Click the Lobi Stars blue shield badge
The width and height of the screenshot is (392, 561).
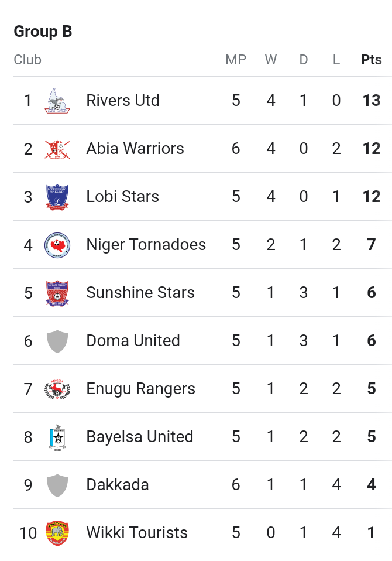(x=57, y=197)
